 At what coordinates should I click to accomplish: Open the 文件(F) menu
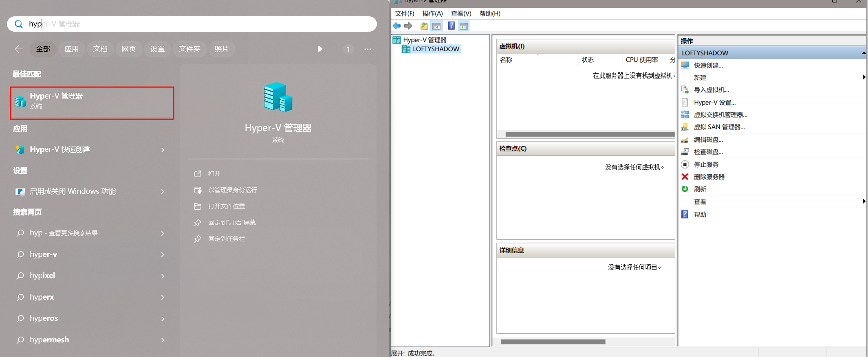click(404, 13)
